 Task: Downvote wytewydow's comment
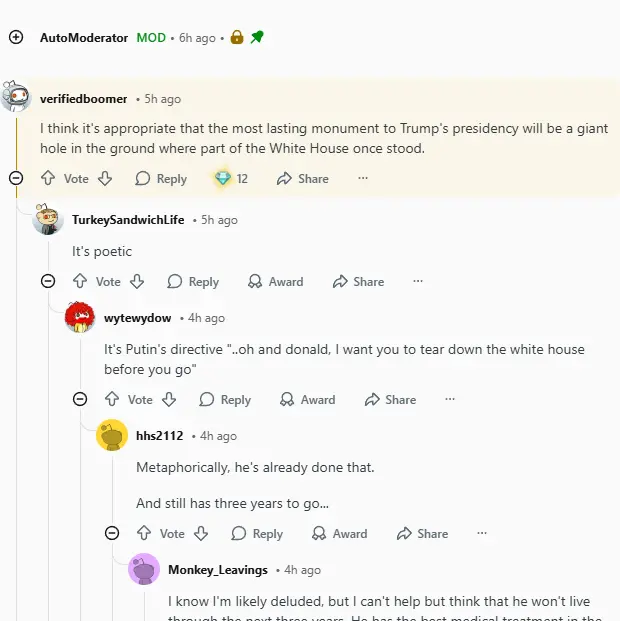(x=169, y=400)
